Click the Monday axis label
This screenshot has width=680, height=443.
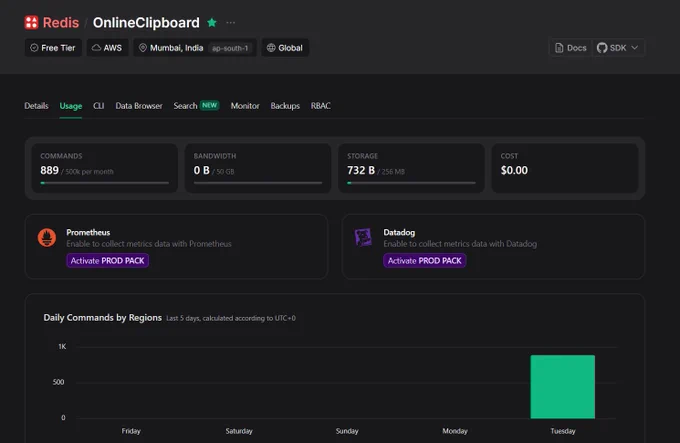[455, 431]
